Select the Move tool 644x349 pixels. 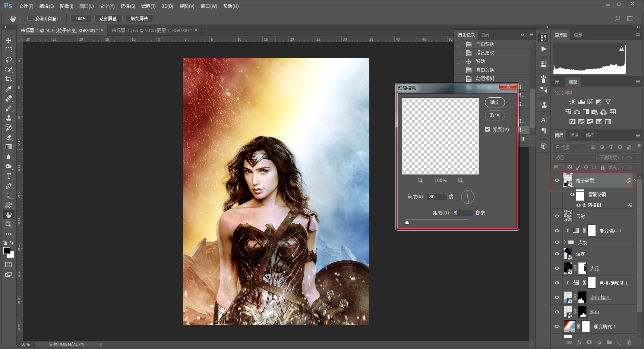[9, 40]
